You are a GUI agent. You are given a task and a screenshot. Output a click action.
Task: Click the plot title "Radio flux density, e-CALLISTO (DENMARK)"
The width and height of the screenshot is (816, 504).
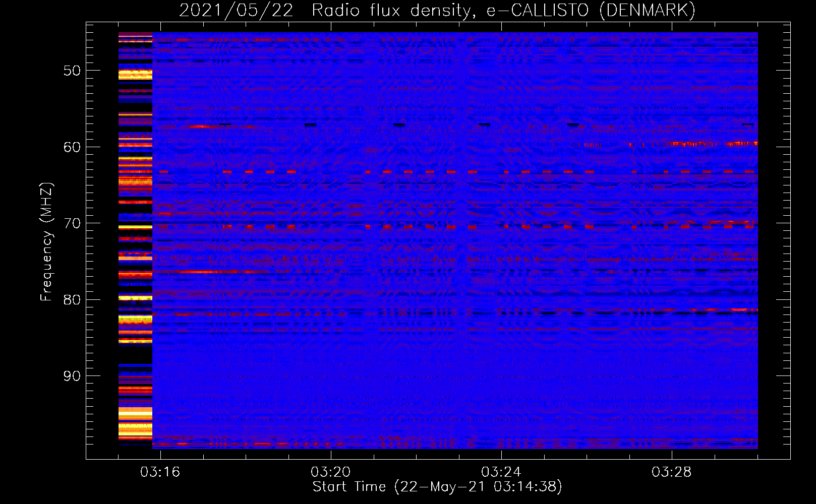(x=504, y=10)
